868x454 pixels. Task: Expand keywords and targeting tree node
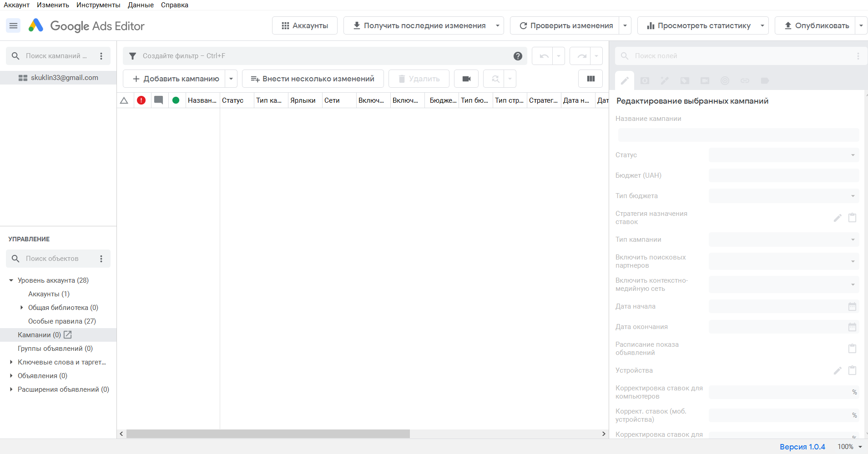point(11,362)
